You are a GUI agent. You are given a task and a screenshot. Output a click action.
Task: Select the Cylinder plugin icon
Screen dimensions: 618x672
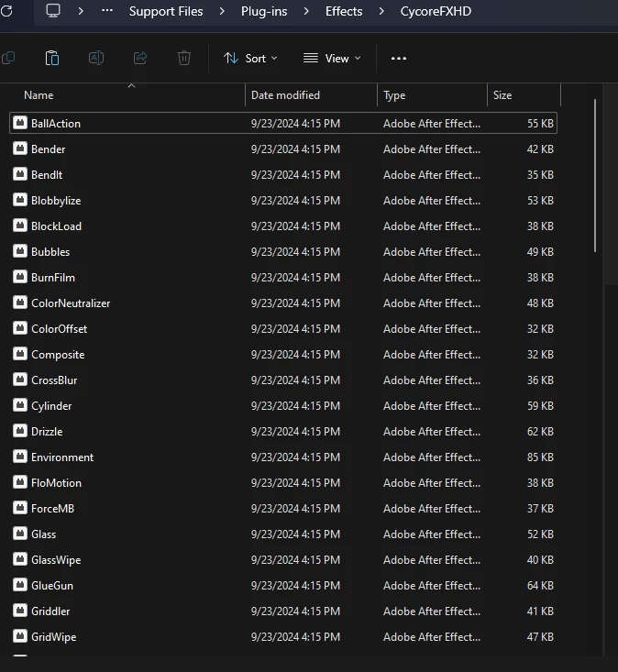coord(20,405)
